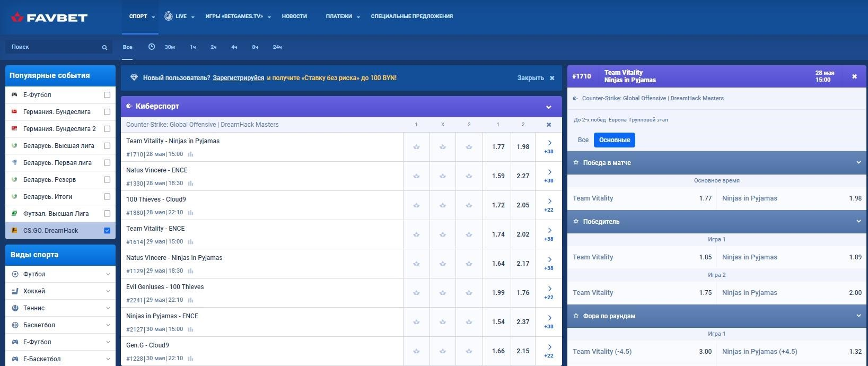The image size is (868, 366).
Task: Open СПЕЦИАЛЬНЫЕ ПРЕДЛОЖЕНИЯ page
Action: click(412, 16)
